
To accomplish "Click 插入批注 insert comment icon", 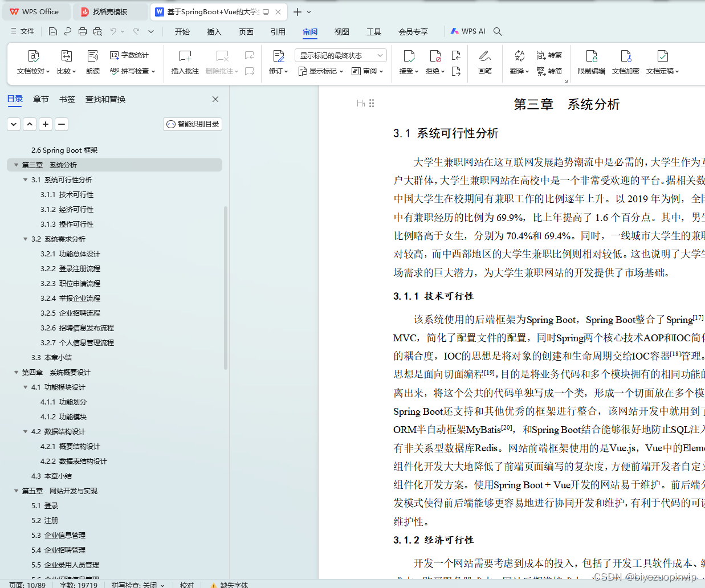I will 185,56.
